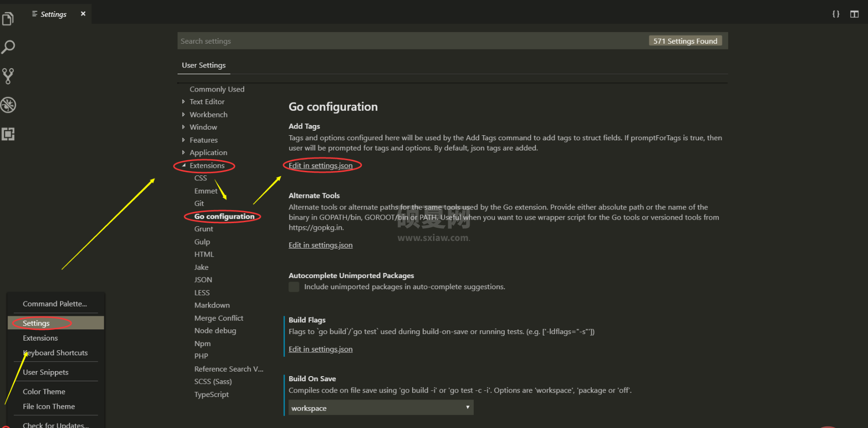
Task: Click the Go configuration heading
Action: coord(333,107)
